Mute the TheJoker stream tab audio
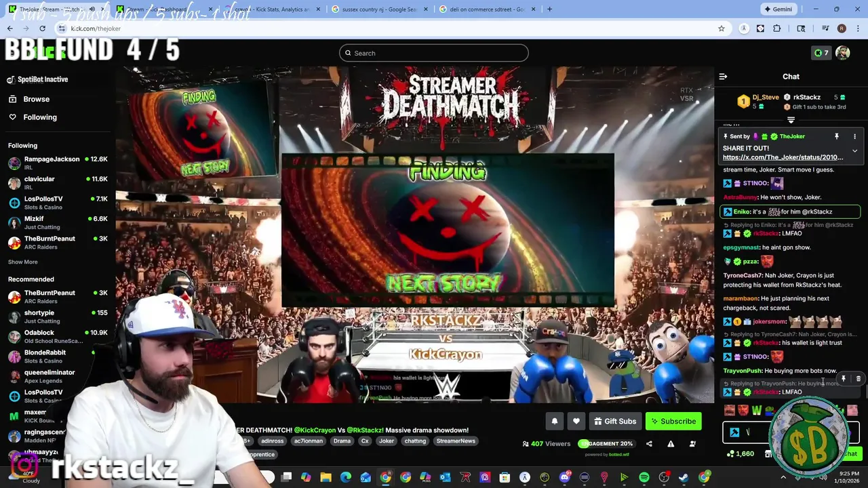Viewport: 868px width, 488px height. (x=92, y=9)
